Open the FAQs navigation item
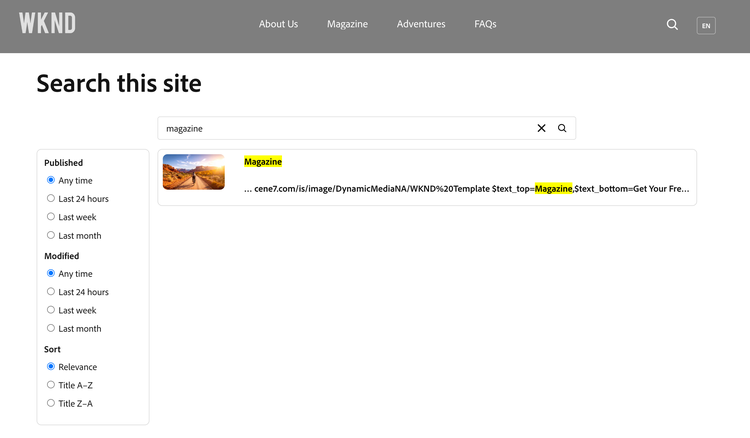This screenshot has height=438, width=750. tap(485, 24)
